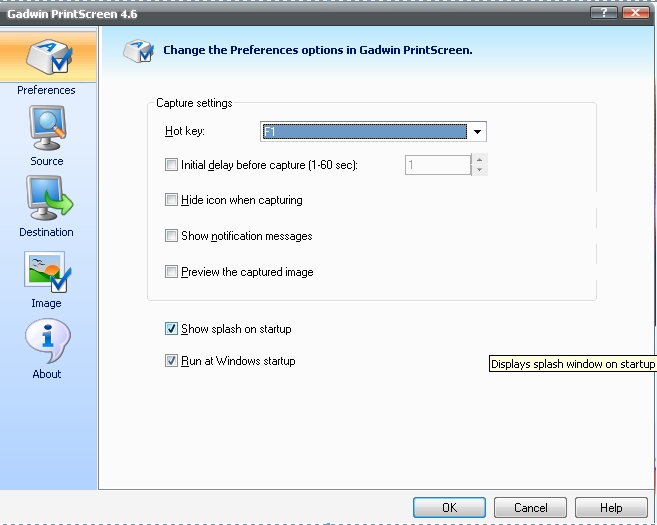Click the Hot key label

coord(185,131)
